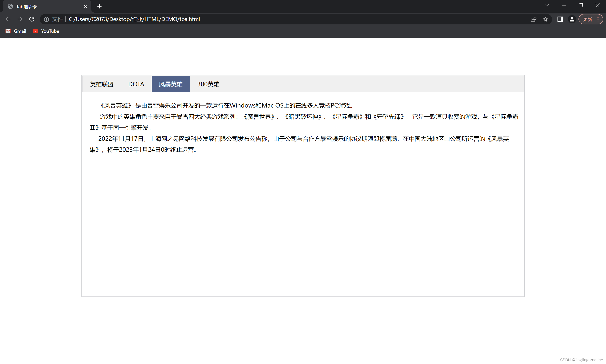
Task: Reload the page with refresh icon
Action: 32,19
